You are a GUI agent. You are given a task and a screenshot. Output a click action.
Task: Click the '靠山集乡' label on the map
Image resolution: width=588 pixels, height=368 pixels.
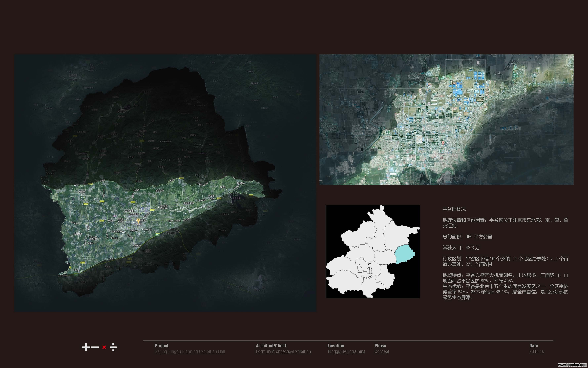[241, 183]
